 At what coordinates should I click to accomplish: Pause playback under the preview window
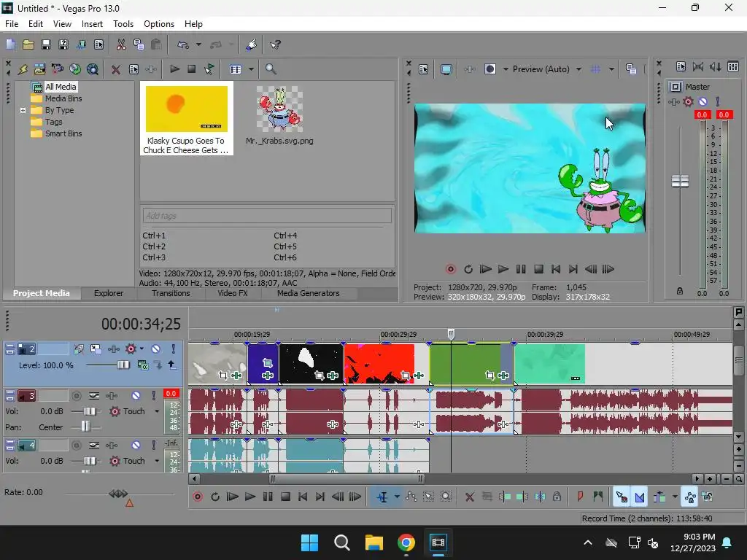click(x=521, y=270)
